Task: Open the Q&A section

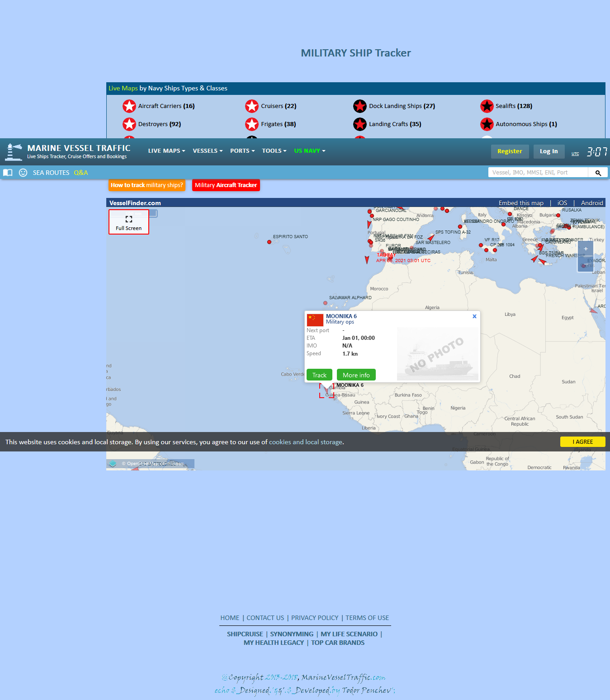Action: coord(81,173)
